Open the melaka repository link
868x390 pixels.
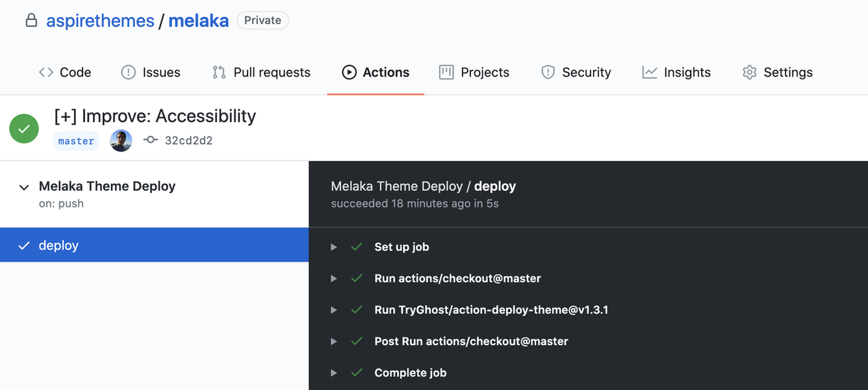click(x=198, y=21)
